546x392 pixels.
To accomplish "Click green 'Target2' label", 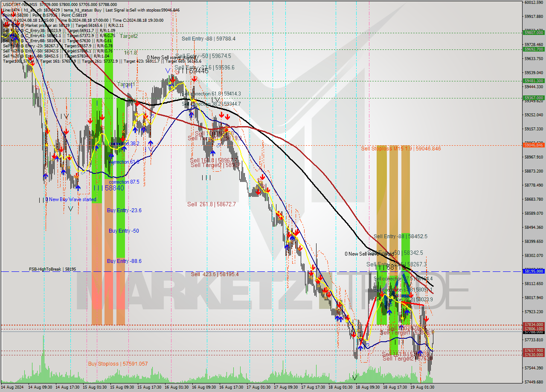I will click(x=129, y=36).
